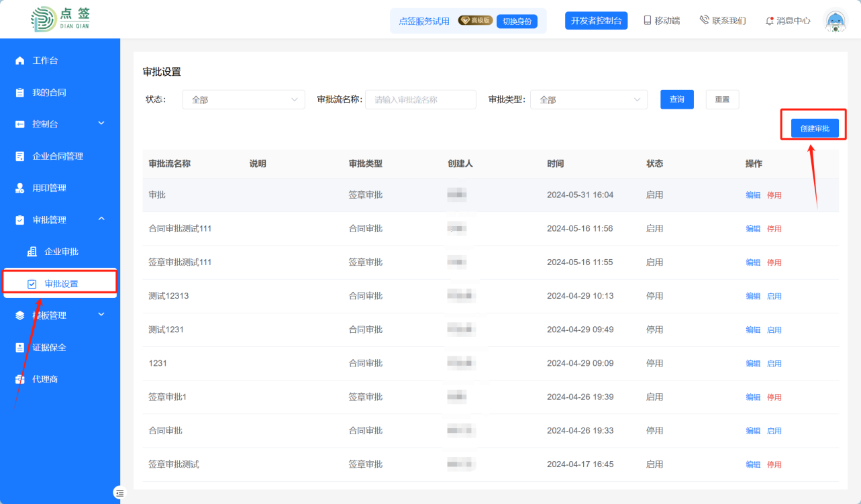Click 停用 for 合同审批测试111 row
This screenshot has width=861, height=504.
coord(774,229)
